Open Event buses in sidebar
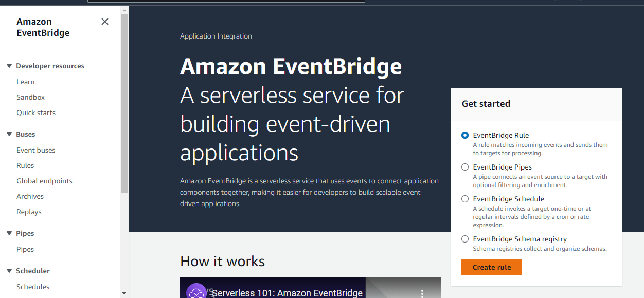Screen dimensions: 644x298 36,150
